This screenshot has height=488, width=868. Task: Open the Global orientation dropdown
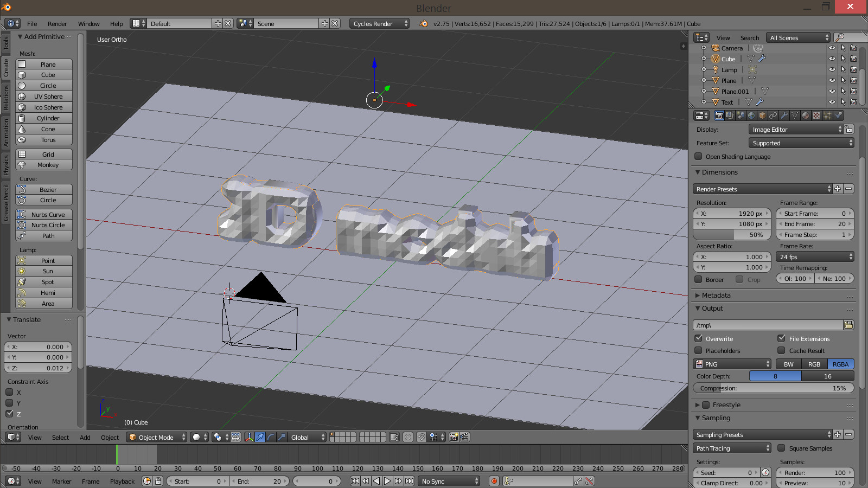tap(307, 437)
